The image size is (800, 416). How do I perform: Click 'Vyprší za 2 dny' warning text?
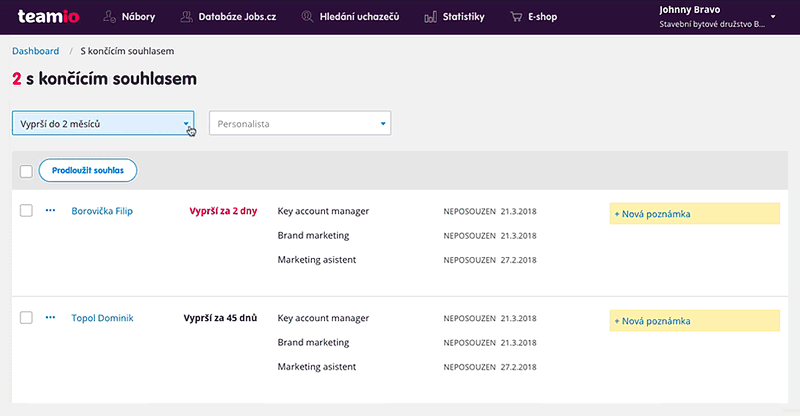coord(223,211)
